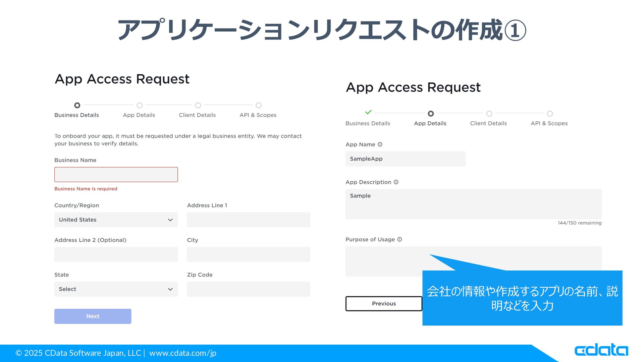Click the App Name field containing SampleApp
The image size is (644, 362).
pyautogui.click(x=405, y=159)
